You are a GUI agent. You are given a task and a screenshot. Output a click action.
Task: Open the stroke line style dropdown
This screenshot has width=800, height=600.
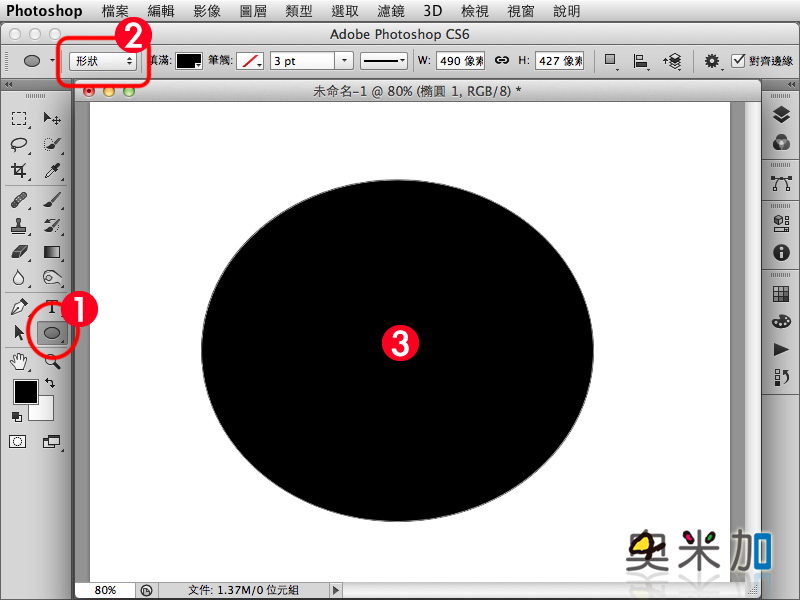(x=384, y=61)
